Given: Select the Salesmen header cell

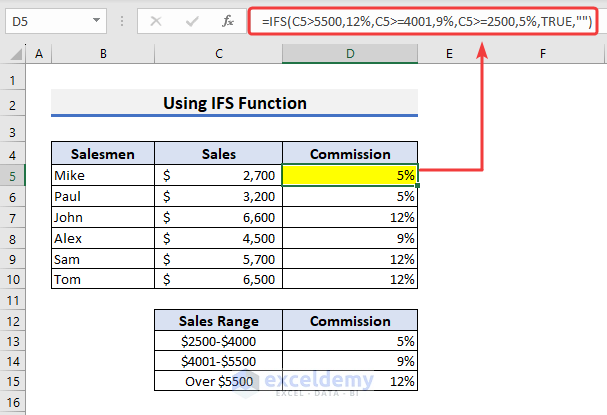Looking at the screenshot, I should point(103,154).
